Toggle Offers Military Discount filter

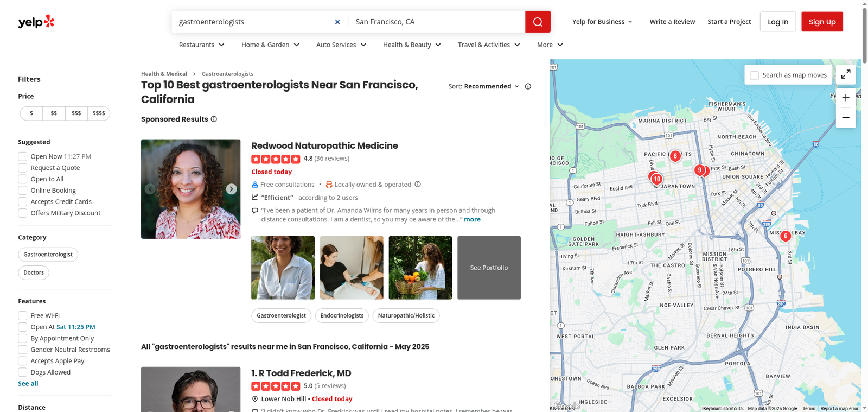(x=23, y=213)
